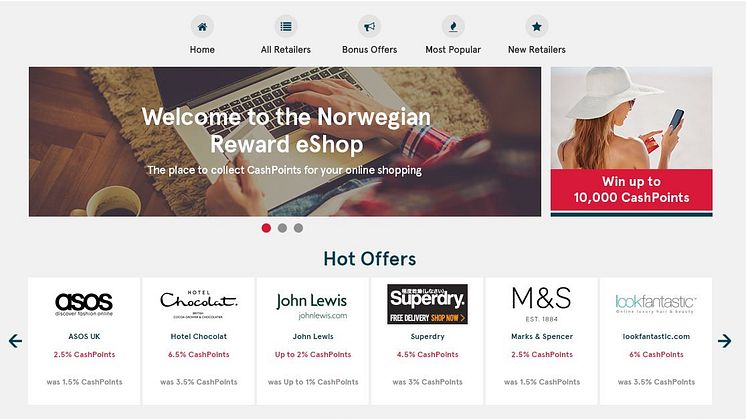
Task: Click the ASOS logo
Action: click(84, 304)
